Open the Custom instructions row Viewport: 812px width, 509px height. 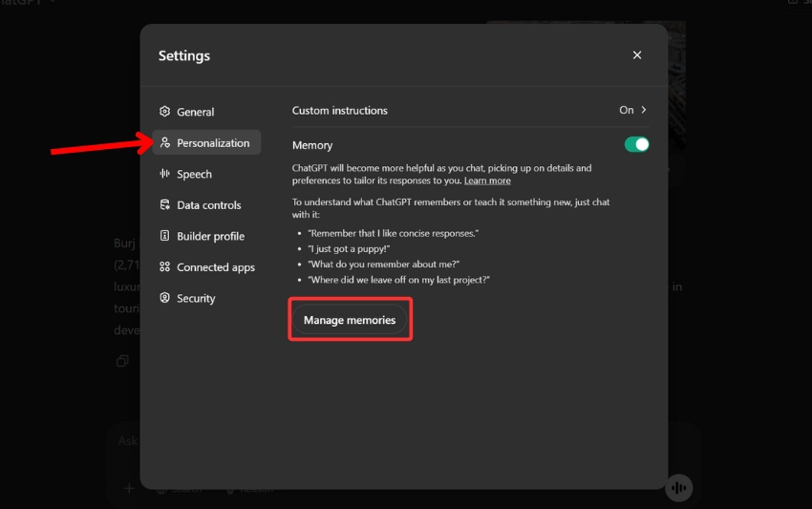[x=470, y=110]
